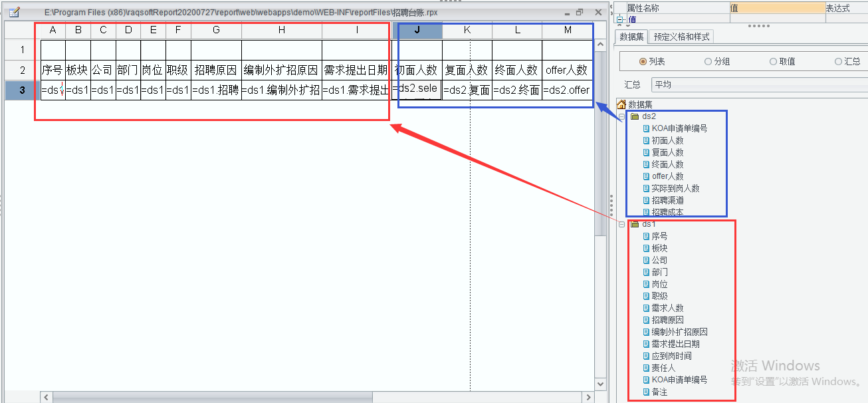Select the 初面人数 header cell
Image resolution: width=868 pixels, height=403 pixels.
point(417,70)
